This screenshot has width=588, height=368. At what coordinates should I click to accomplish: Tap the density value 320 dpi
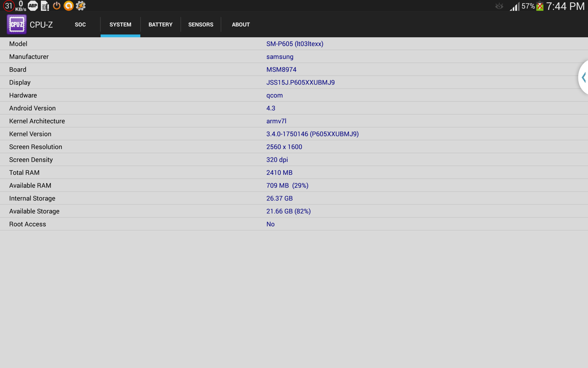tap(277, 160)
